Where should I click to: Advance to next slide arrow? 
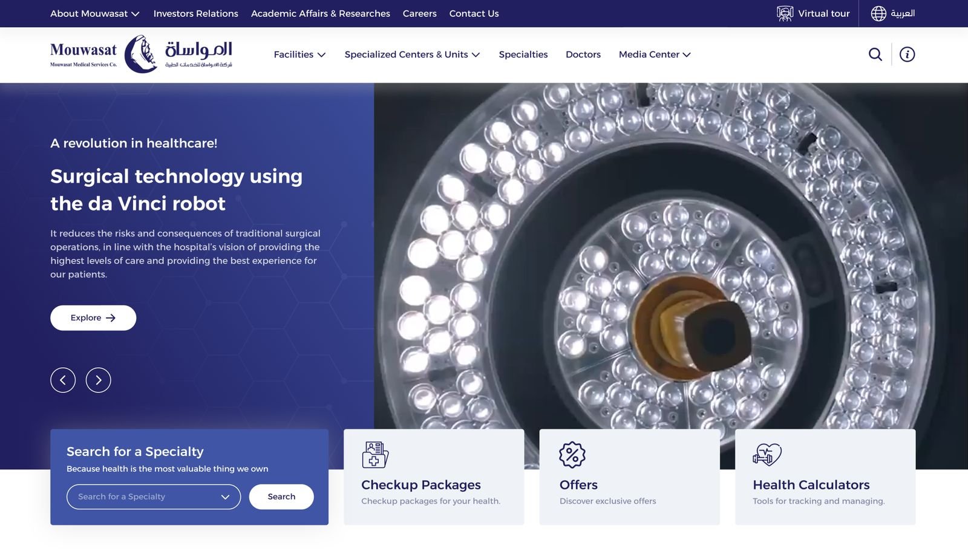pyautogui.click(x=99, y=380)
